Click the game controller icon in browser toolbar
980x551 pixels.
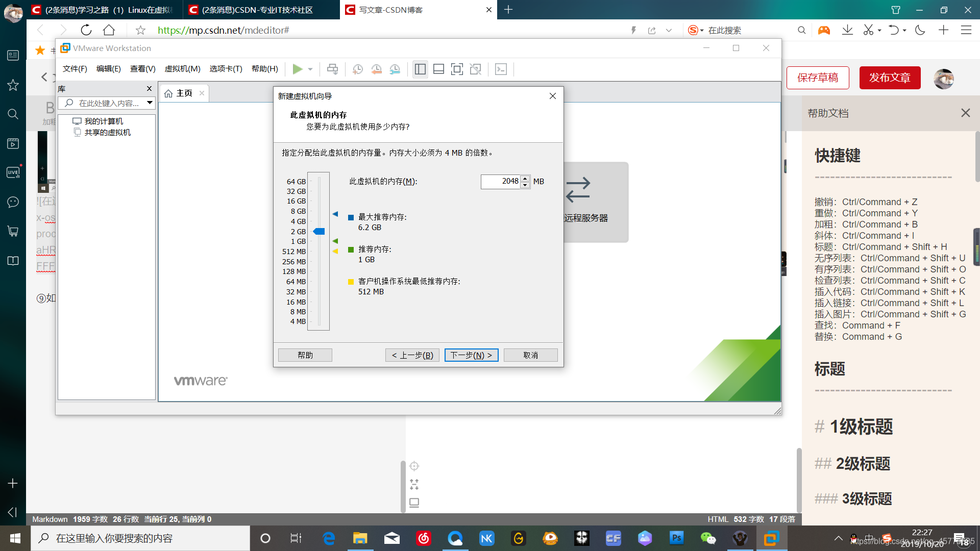[x=824, y=30]
